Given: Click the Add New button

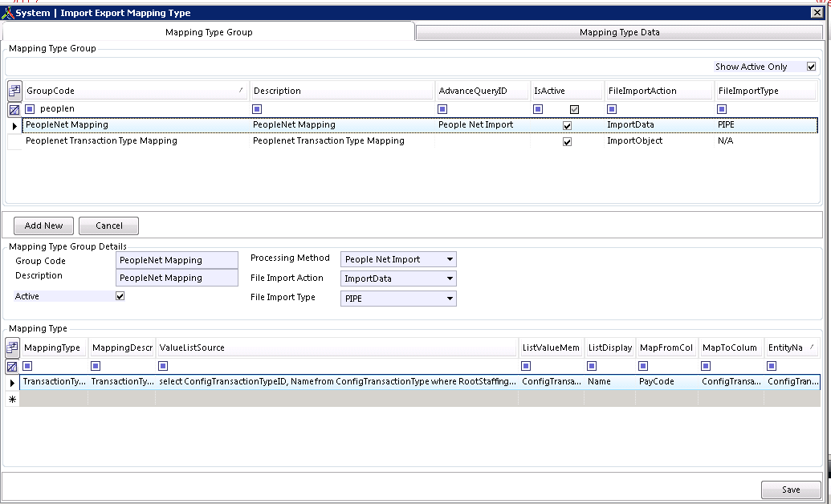Looking at the screenshot, I should (43, 226).
